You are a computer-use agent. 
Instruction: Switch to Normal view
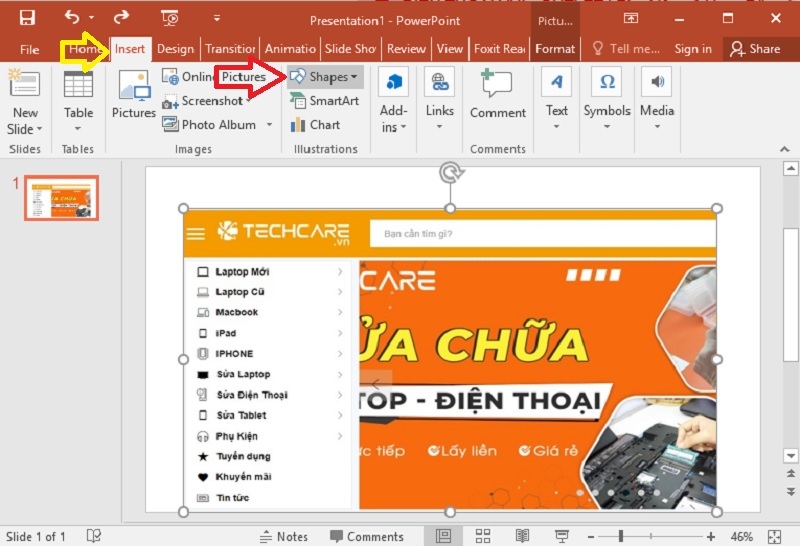click(443, 536)
